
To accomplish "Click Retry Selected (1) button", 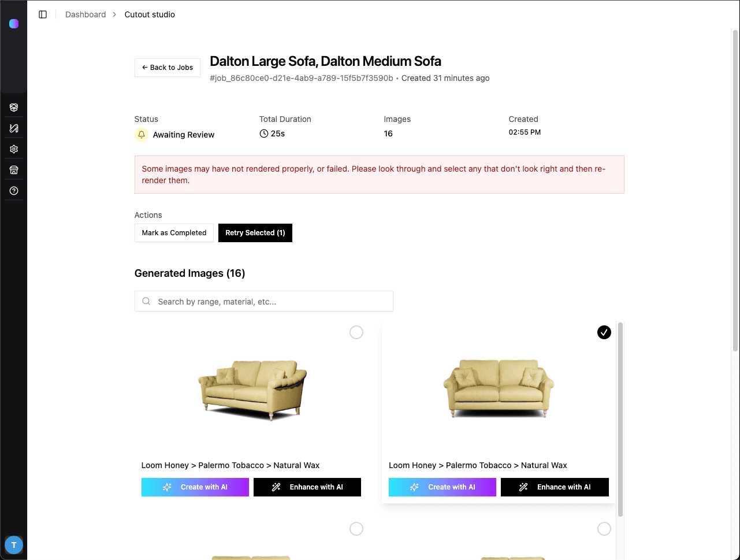I will tap(255, 233).
